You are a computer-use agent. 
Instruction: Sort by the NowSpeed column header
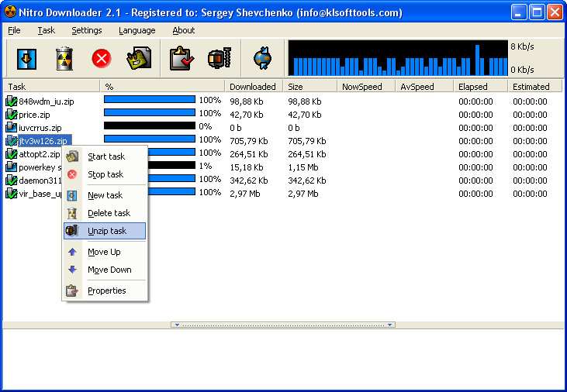pos(367,87)
